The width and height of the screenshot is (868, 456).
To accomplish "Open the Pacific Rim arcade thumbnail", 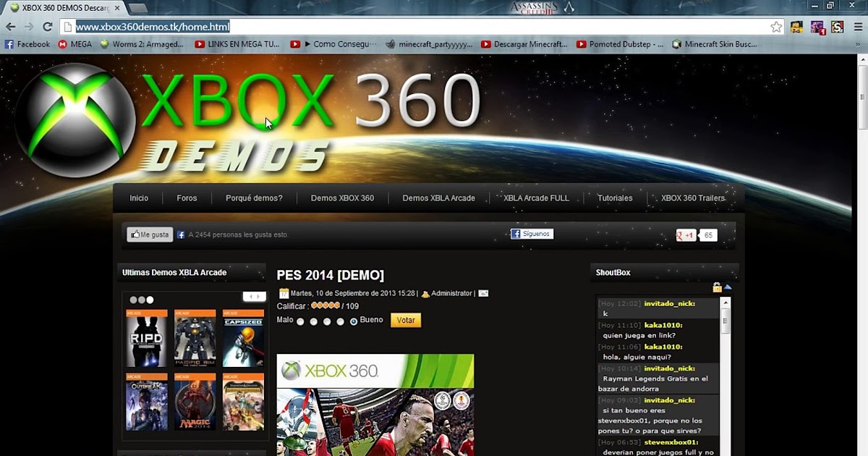I will point(195,339).
